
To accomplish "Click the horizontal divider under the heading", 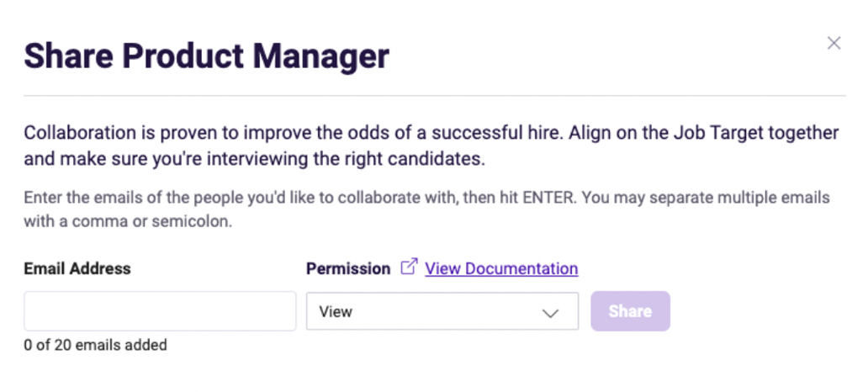I will pyautogui.click(x=434, y=96).
